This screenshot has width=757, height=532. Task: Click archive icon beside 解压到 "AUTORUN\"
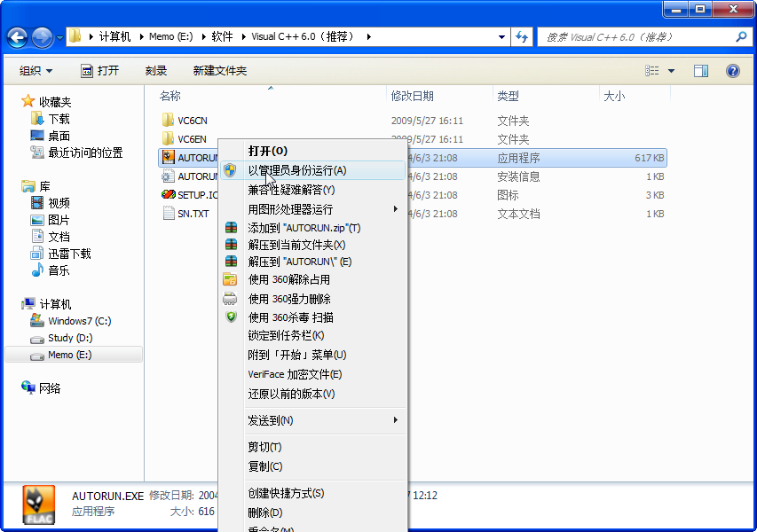coord(232,261)
